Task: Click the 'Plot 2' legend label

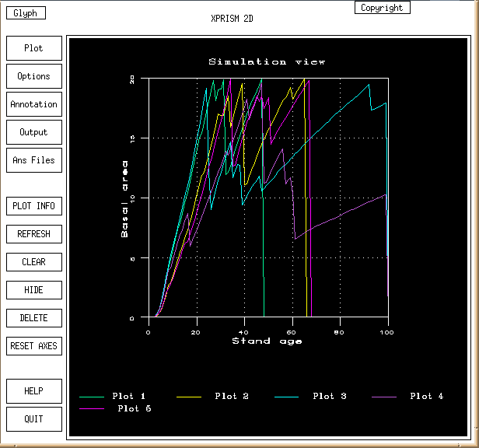Action: click(232, 396)
